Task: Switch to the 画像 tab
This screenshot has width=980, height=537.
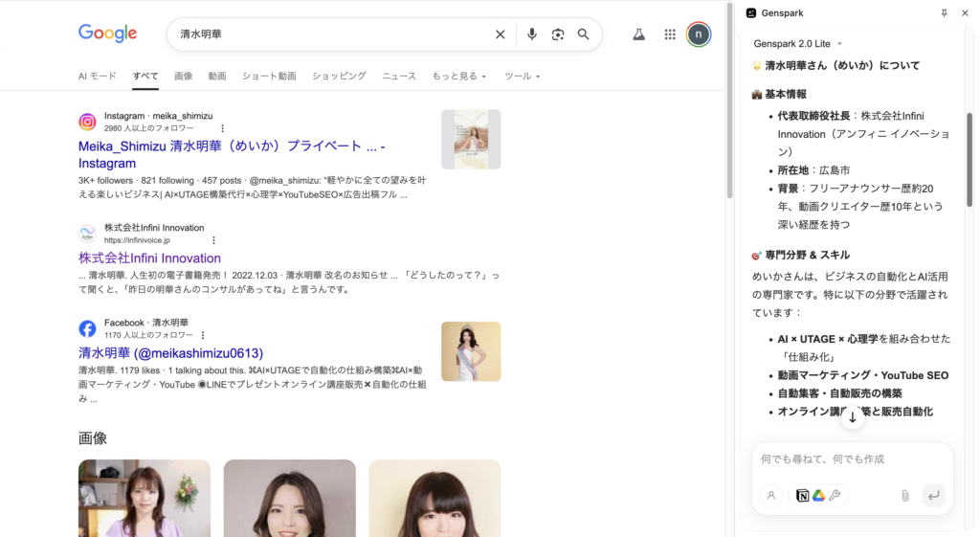Action: [183, 77]
